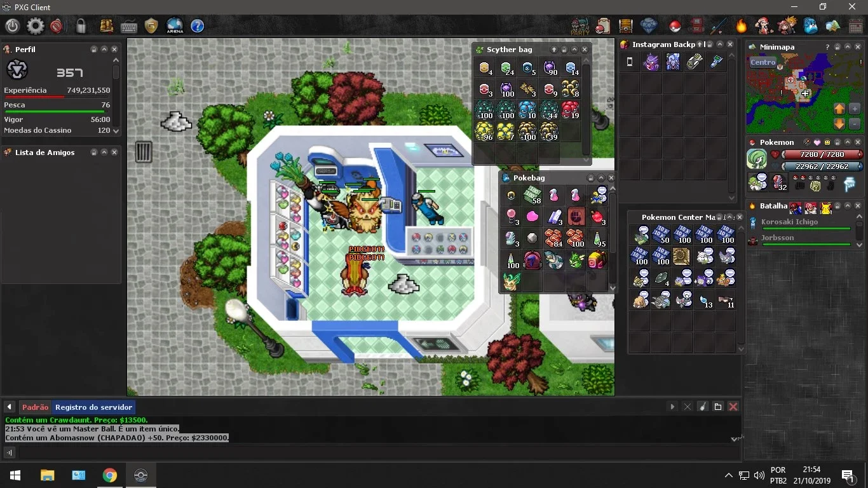
Task: Collapse the Minimapa panel
Action: [x=848, y=46]
